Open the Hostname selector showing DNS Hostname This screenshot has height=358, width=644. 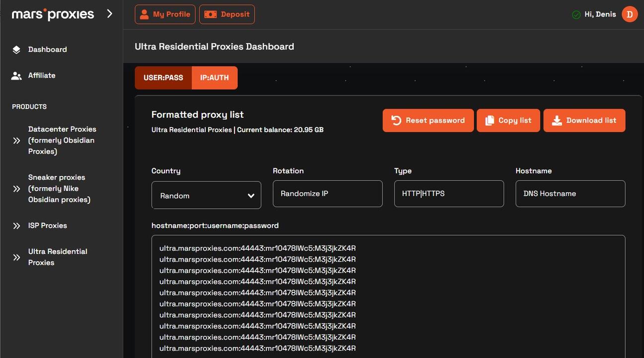click(x=570, y=194)
